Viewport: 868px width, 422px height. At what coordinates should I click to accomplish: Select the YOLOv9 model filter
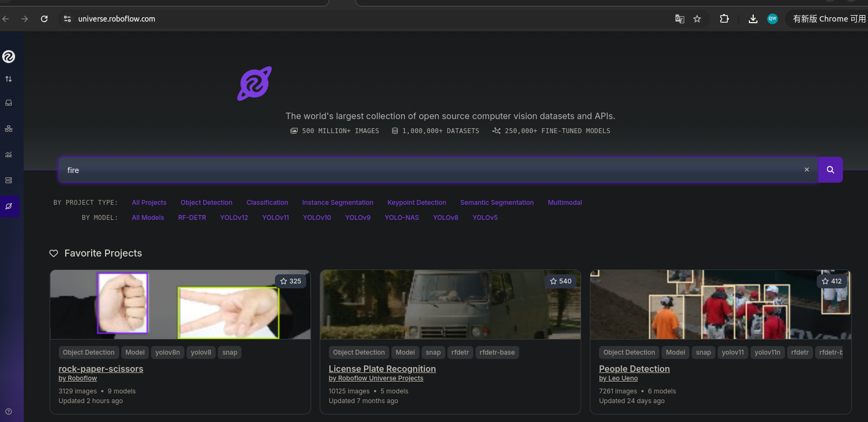pyautogui.click(x=358, y=218)
